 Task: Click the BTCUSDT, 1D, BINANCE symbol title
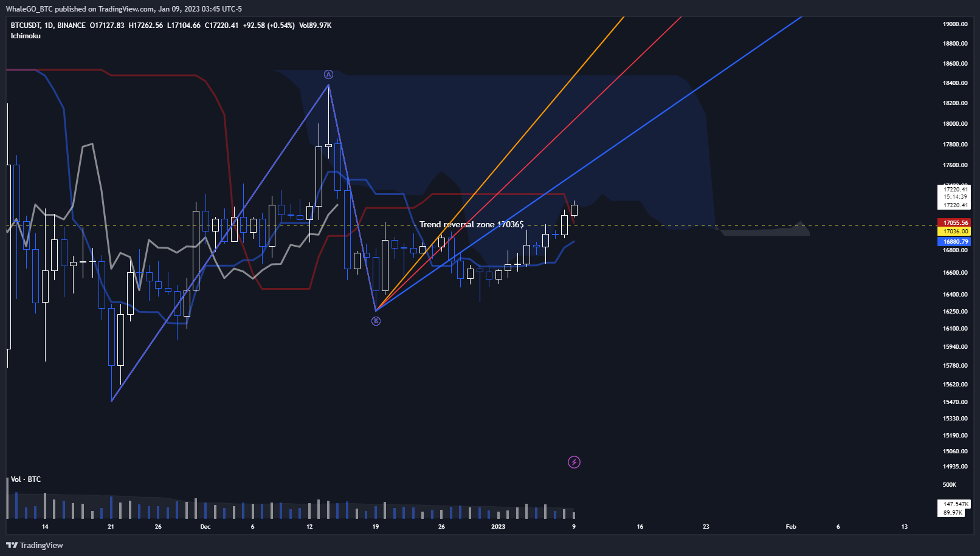point(48,26)
